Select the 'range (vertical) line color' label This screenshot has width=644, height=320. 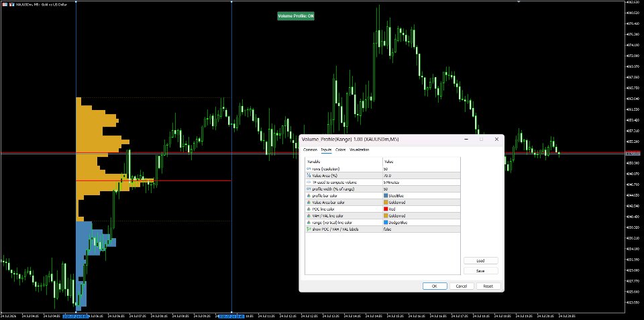[333, 222]
